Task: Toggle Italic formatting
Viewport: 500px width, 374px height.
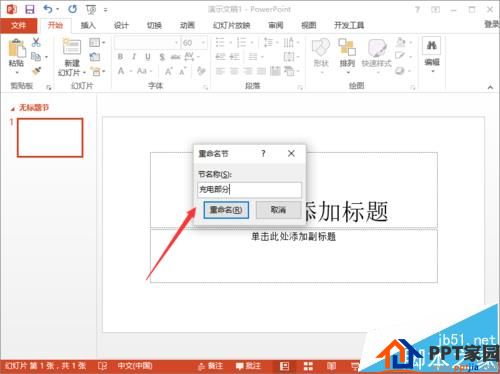Action: point(134,57)
